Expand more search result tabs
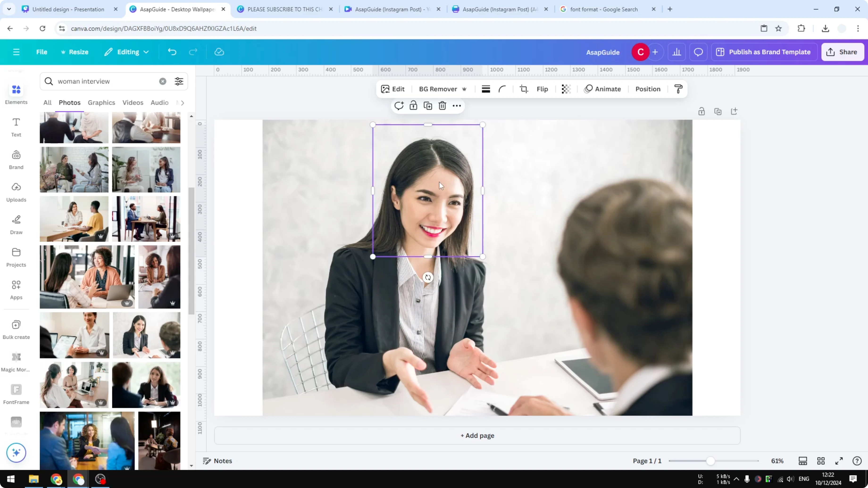This screenshot has width=868, height=488. (181, 103)
